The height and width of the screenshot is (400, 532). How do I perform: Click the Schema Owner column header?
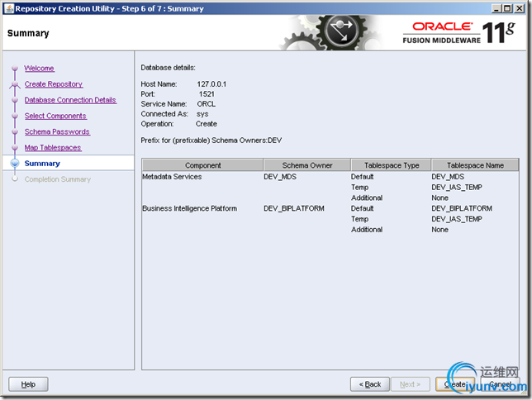(307, 165)
